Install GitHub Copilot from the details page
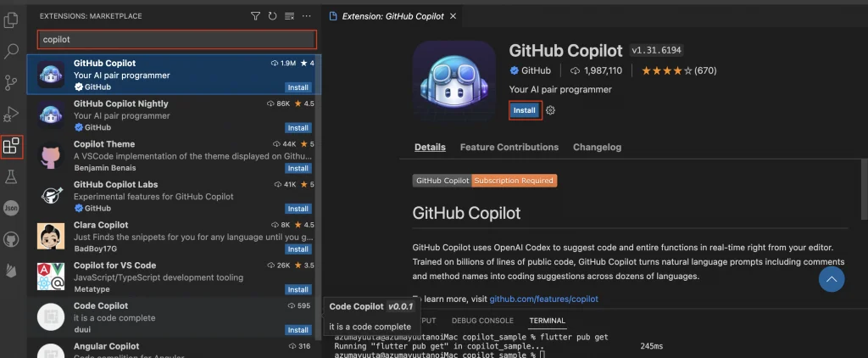Image resolution: width=868 pixels, height=358 pixels. click(x=525, y=110)
